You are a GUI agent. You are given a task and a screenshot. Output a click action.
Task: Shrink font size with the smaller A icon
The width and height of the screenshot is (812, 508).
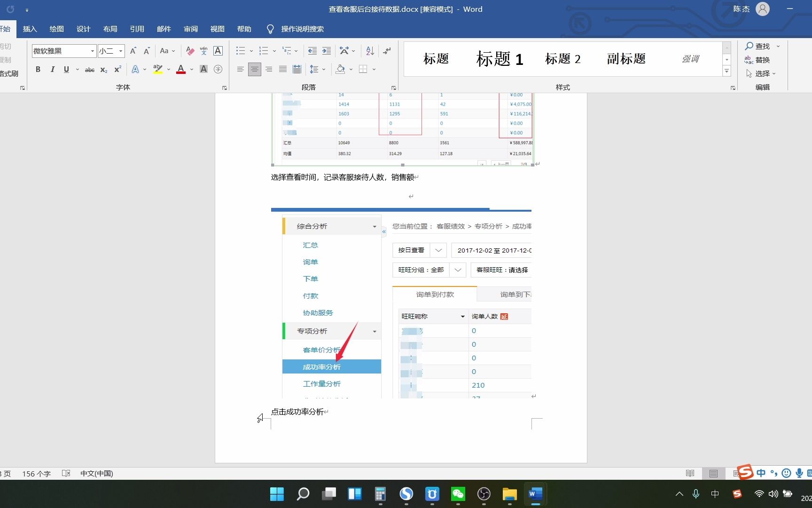[147, 51]
